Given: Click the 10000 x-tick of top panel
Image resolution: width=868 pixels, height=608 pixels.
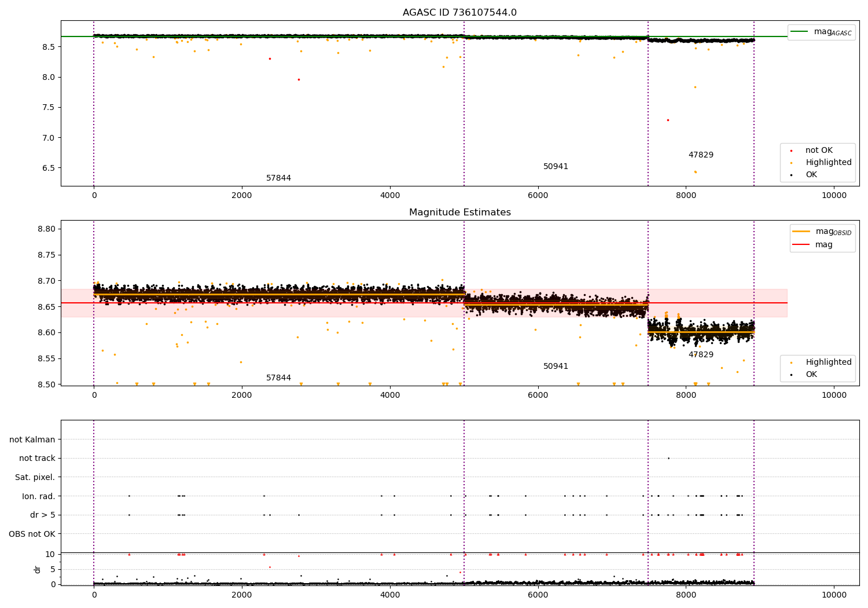Looking at the screenshot, I should click(x=834, y=196).
